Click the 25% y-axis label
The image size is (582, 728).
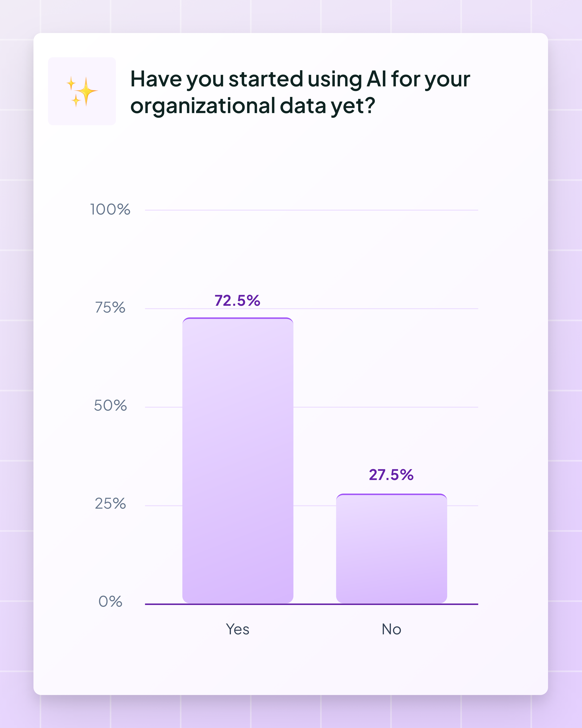110,503
